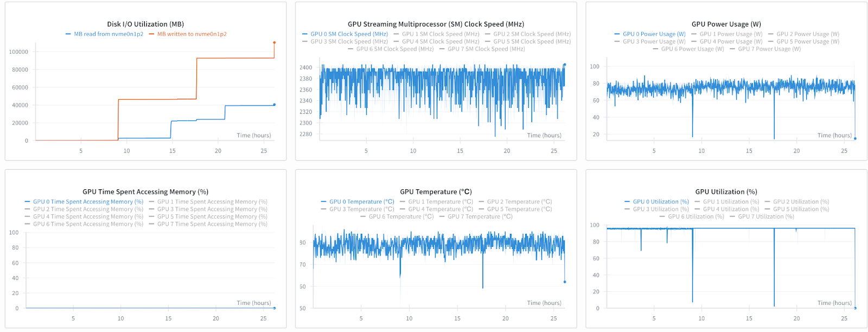Show GPU 2 Power Usage in the legend
Viewport: 868px width, 332px height.
point(807,34)
